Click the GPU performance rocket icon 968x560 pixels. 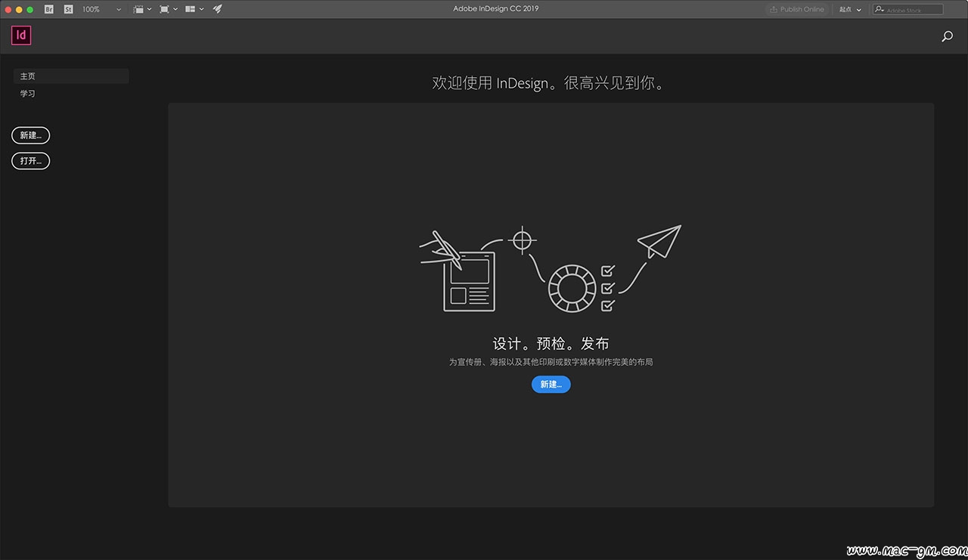pyautogui.click(x=218, y=9)
